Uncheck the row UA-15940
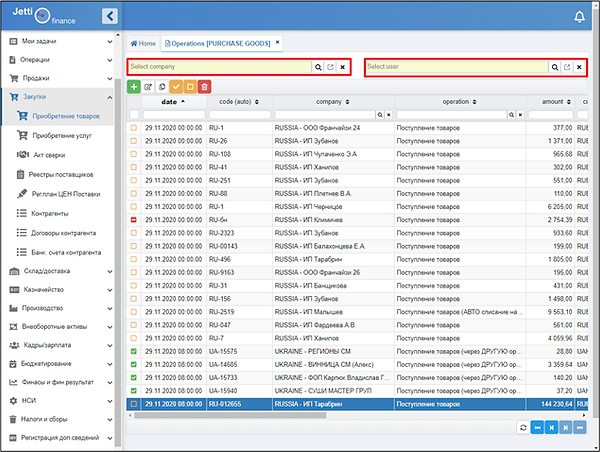This screenshot has height=452, width=600. (x=134, y=391)
